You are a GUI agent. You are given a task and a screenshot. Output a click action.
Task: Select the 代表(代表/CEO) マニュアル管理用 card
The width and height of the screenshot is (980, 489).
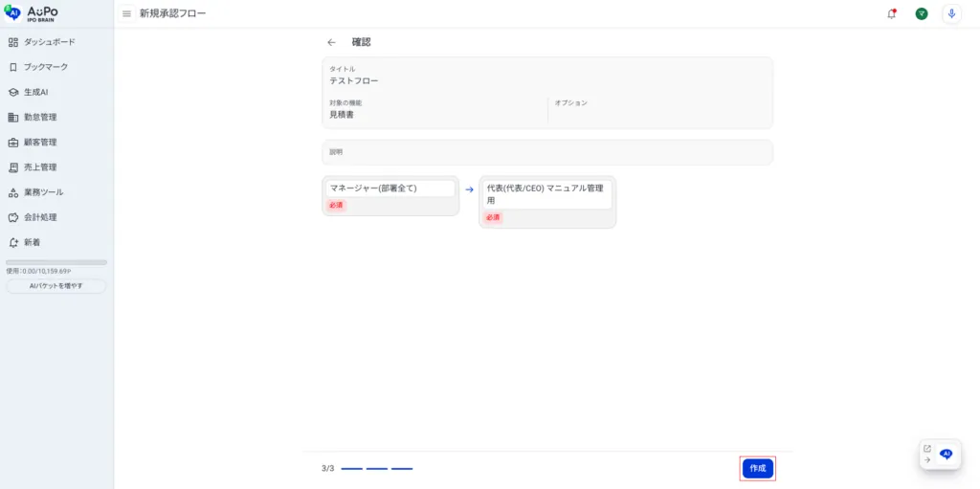pos(547,202)
